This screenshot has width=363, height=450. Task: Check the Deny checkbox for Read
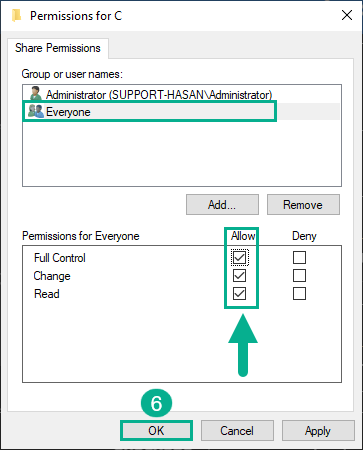(299, 294)
